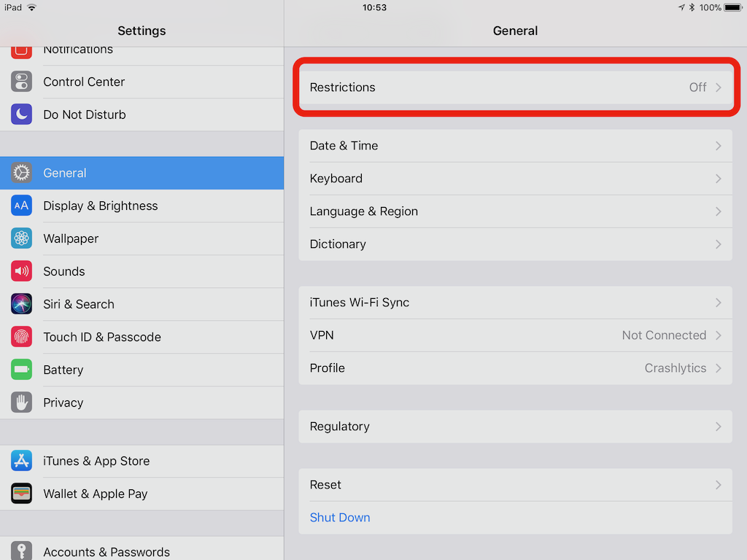Viewport: 747px width, 560px height.
Task: Tap the Siri & Search icon
Action: point(21,304)
